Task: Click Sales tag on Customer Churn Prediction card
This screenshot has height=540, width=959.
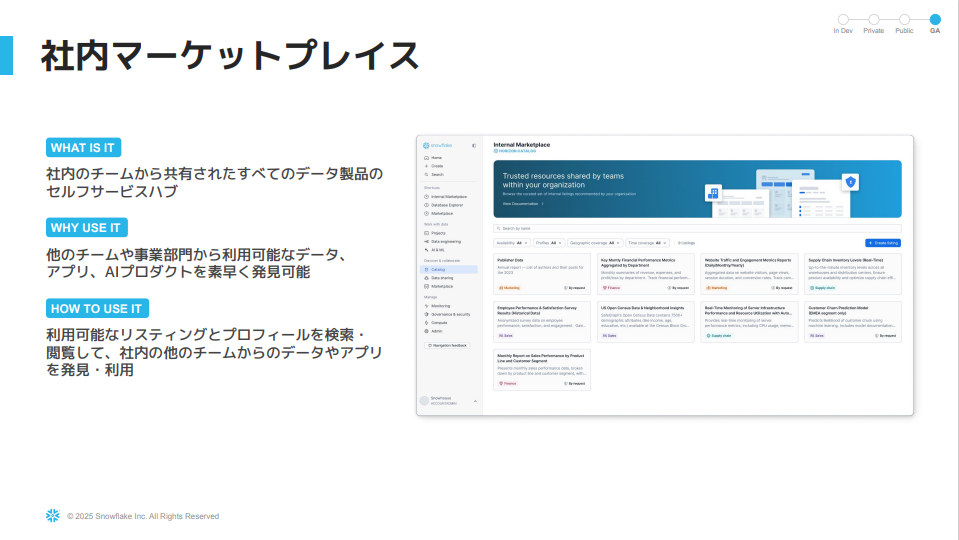Action: pyautogui.click(x=816, y=336)
